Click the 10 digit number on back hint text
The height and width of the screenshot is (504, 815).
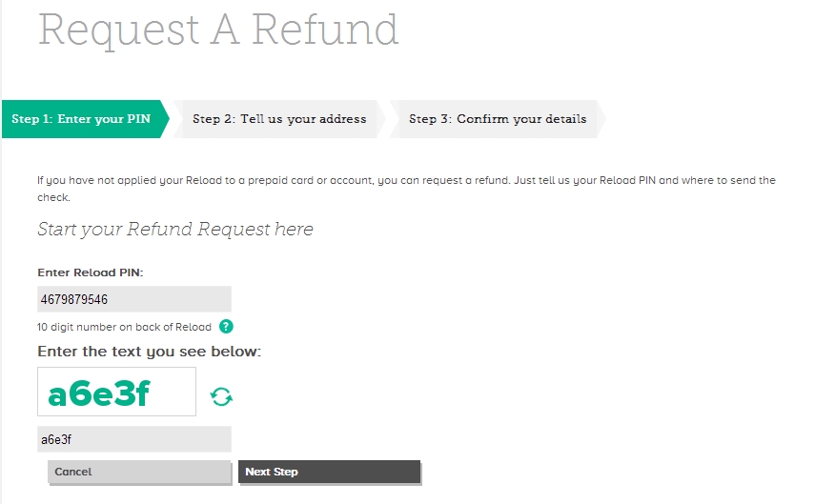point(124,327)
